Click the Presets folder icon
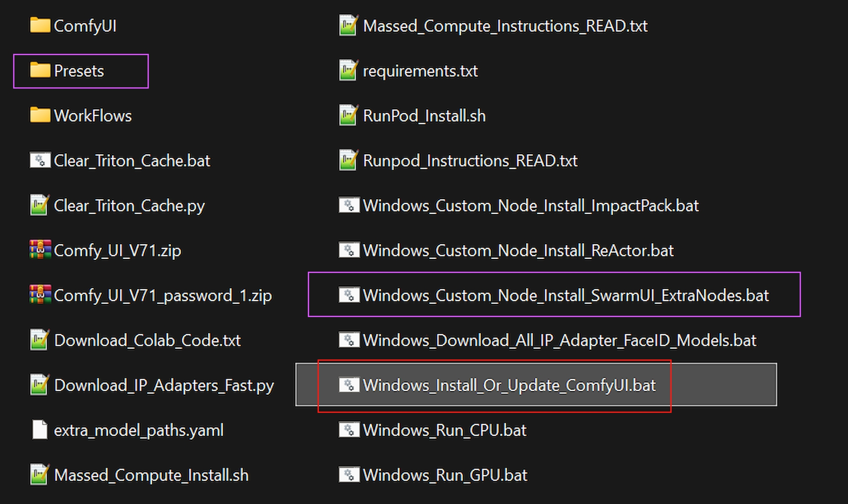Screen dimensions: 848x504 (x=40, y=70)
